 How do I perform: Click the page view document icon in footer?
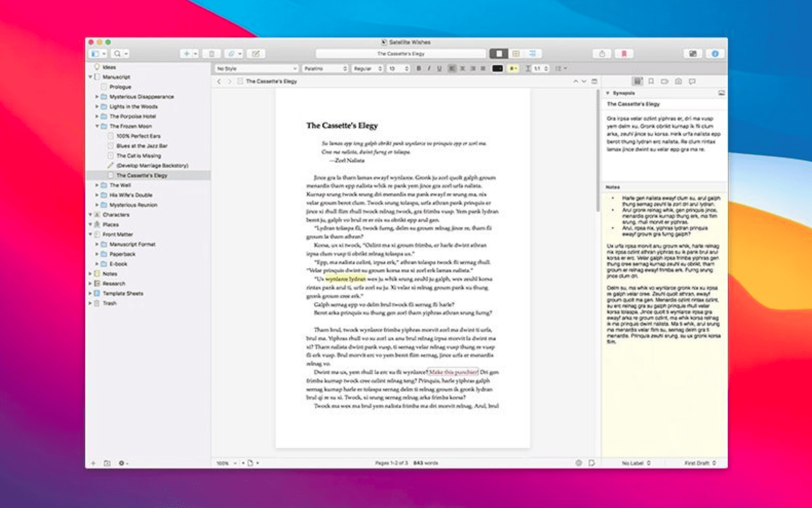click(250, 463)
